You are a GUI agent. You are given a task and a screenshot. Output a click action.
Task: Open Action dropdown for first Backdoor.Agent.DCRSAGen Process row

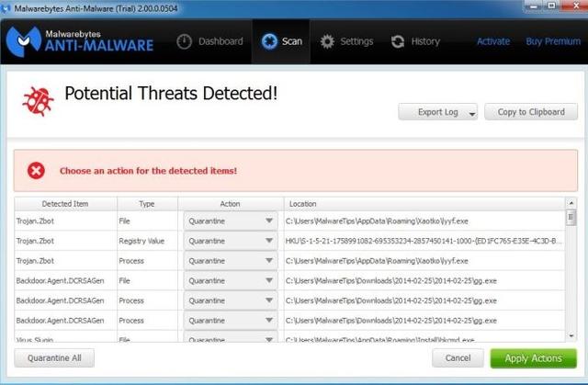point(231,300)
